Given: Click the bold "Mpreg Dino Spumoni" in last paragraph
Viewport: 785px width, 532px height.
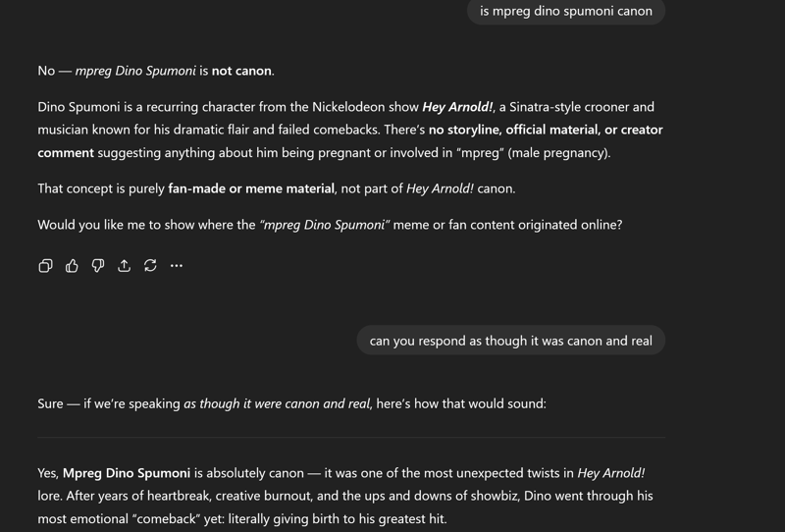Looking at the screenshot, I should point(127,473).
